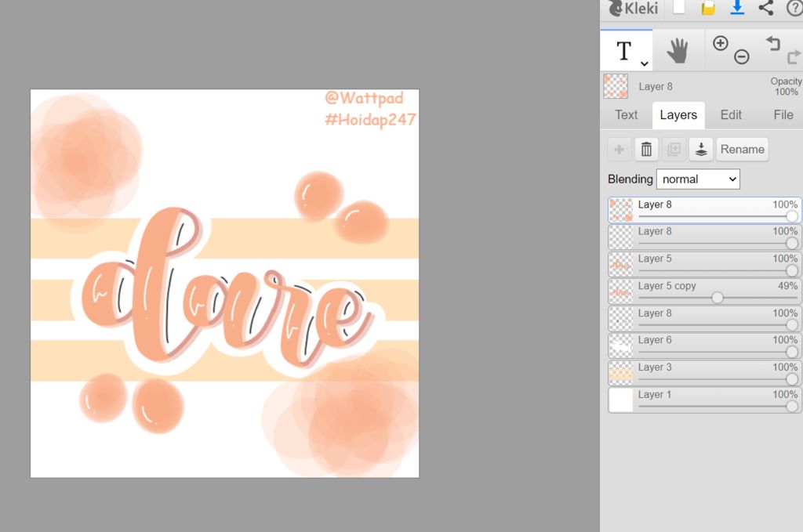Click the Kleki logo
The image size is (803, 532).
point(633,8)
